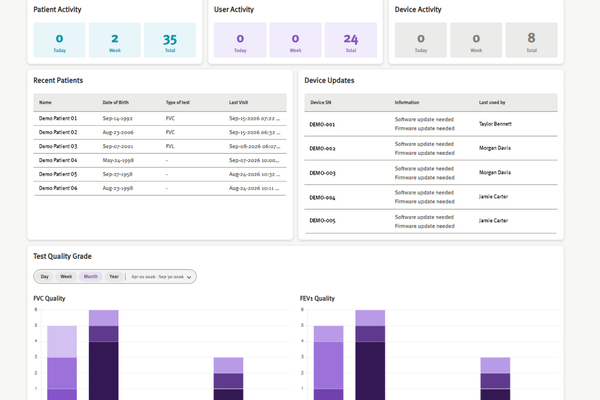Sort by Date of Birth column header
This screenshot has height=400, width=600.
[116, 103]
